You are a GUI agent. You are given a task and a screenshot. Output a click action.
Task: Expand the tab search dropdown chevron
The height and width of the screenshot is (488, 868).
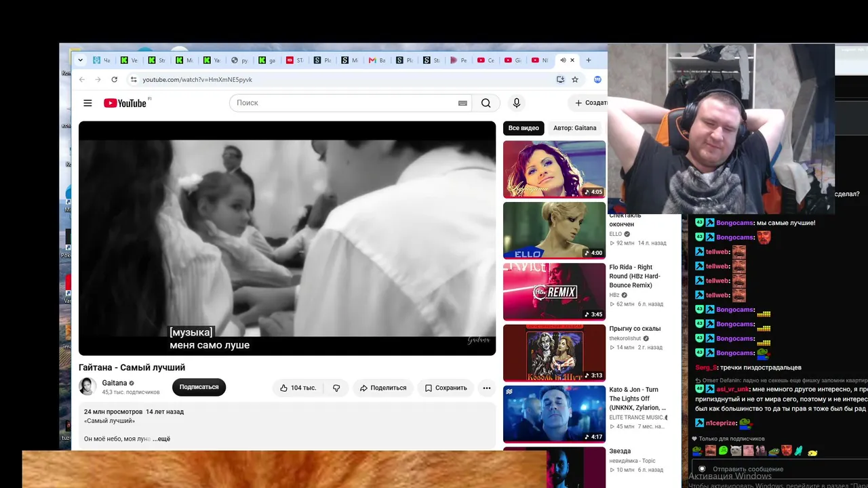click(x=80, y=60)
